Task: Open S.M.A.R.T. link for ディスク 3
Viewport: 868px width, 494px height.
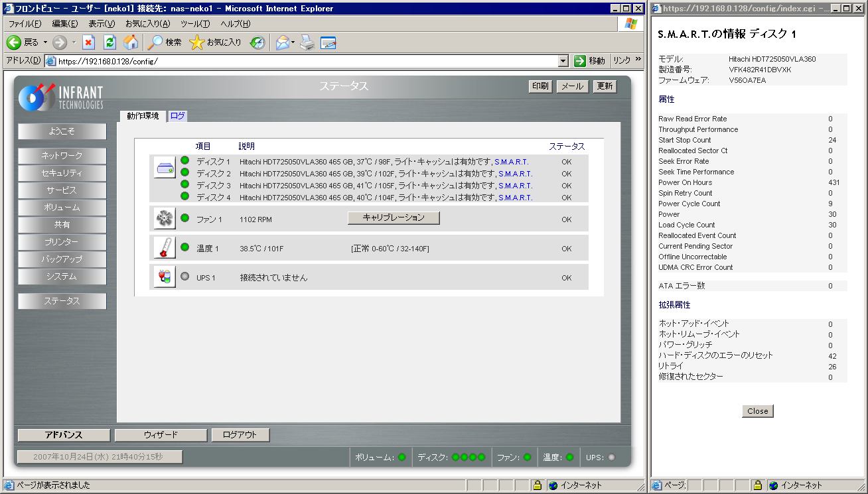Action: 515,186
